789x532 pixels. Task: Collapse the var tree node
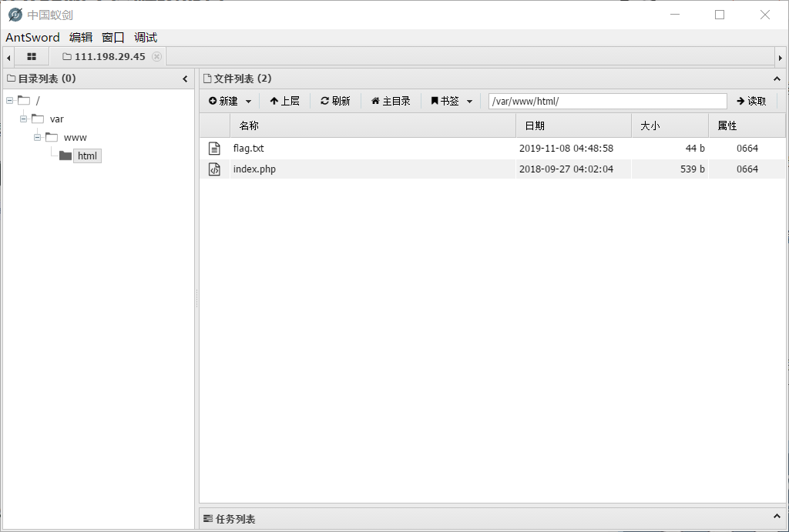[24, 119]
